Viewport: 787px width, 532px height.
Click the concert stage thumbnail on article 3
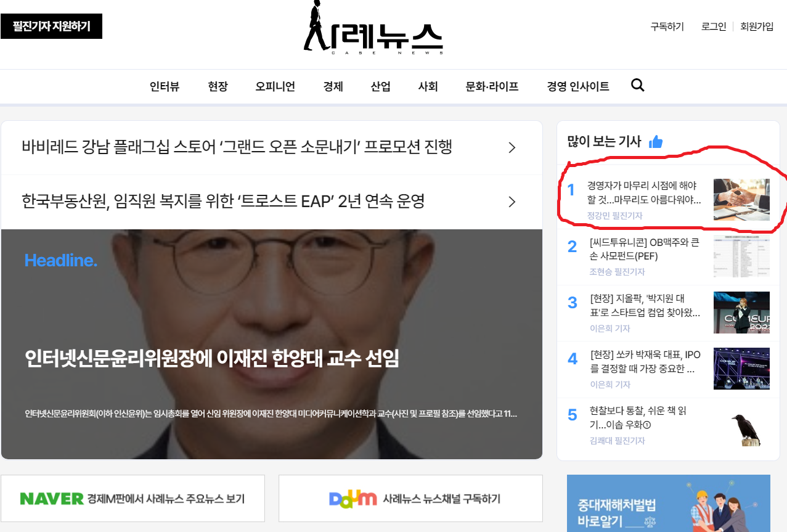[x=741, y=313]
